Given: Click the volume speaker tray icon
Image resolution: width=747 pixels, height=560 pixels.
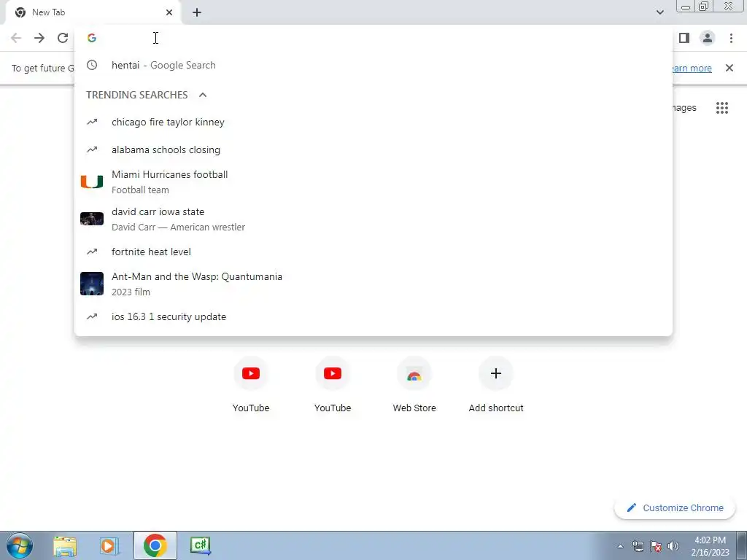Looking at the screenshot, I should (673, 546).
